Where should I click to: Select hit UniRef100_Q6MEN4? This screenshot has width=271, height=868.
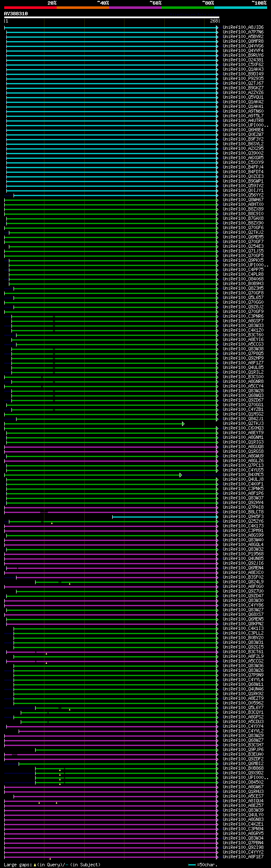(x=243, y=568)
